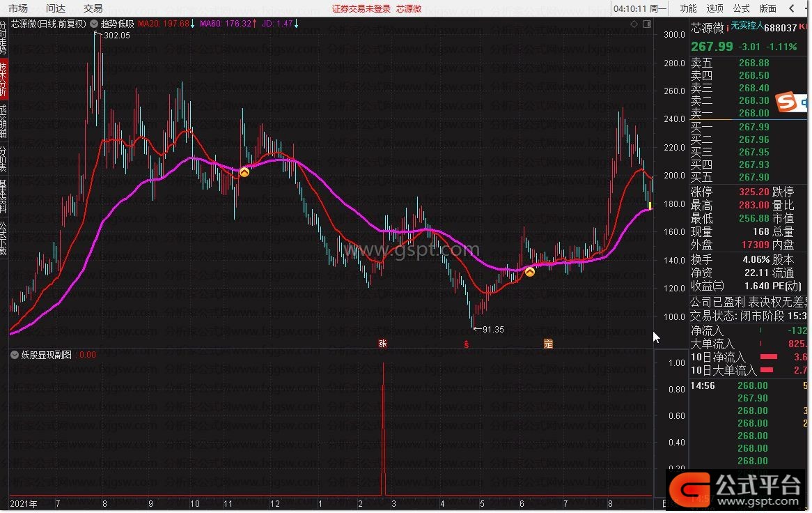Click the sub-chart indicator value 0.00
Viewport: 812px width, 513px height.
88,355
